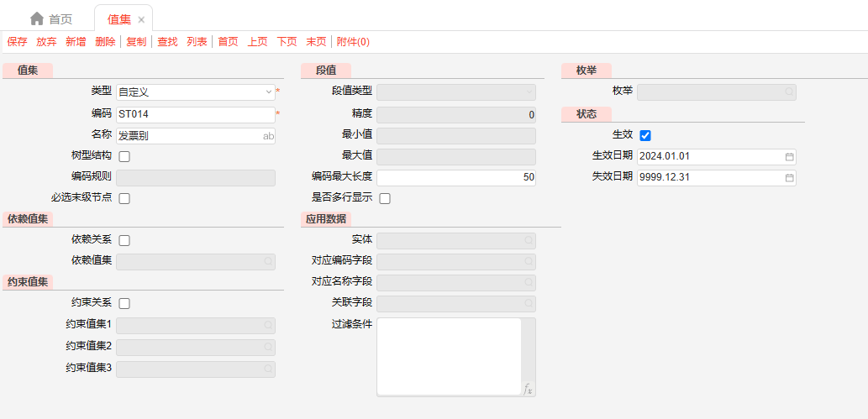Click the search icon in 关联字段 field
Image resolution: width=868 pixels, height=419 pixels.
click(529, 303)
